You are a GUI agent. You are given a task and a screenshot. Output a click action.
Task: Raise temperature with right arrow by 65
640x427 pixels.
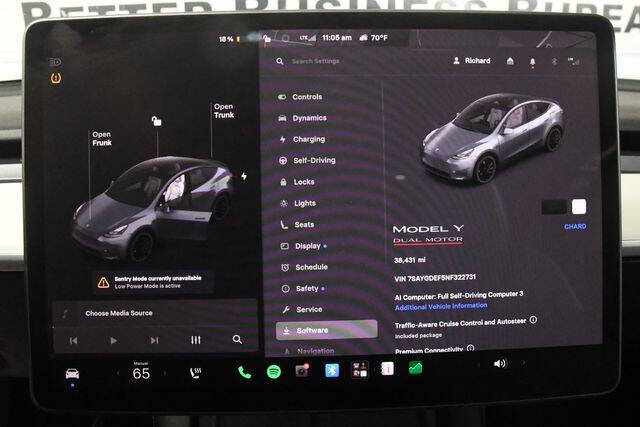coord(164,373)
